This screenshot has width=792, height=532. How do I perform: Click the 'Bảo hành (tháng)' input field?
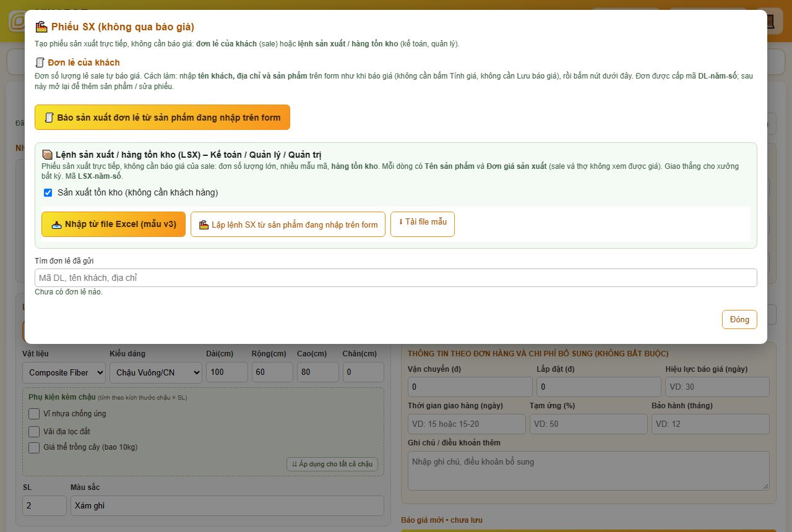710,424
